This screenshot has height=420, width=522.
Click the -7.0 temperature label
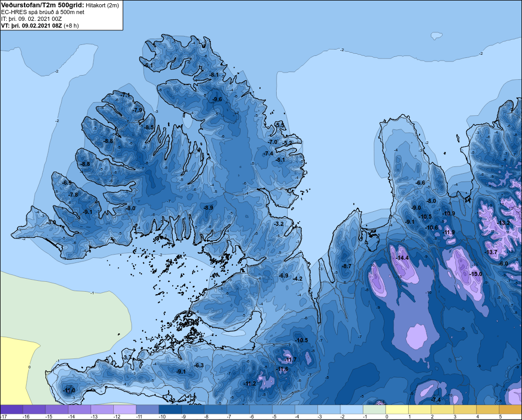pos(272,142)
